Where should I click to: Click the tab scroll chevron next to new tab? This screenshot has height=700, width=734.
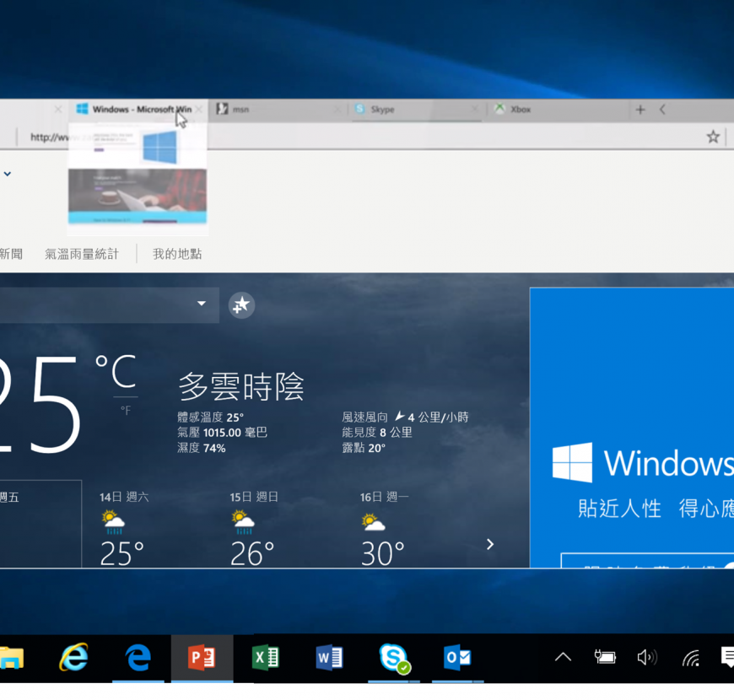[x=662, y=110]
